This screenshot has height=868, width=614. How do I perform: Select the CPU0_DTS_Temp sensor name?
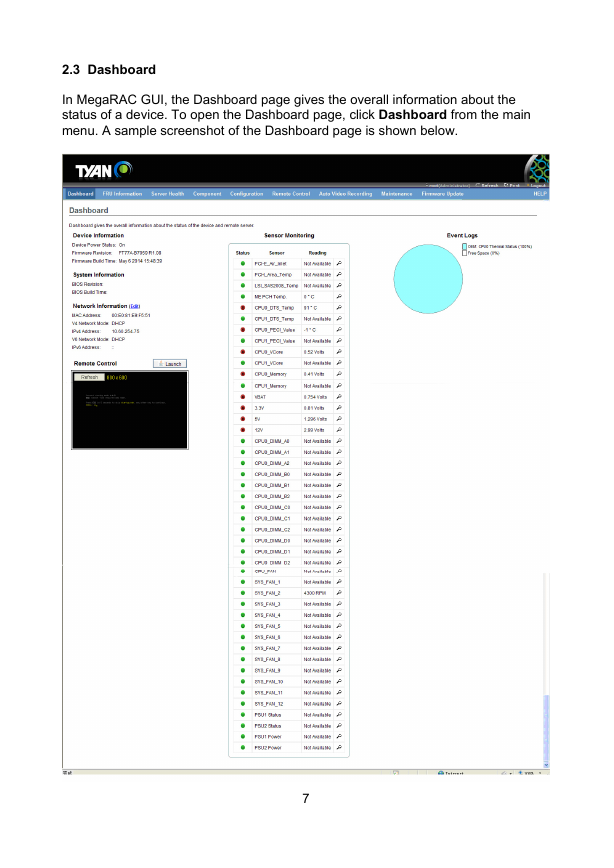pos(274,308)
